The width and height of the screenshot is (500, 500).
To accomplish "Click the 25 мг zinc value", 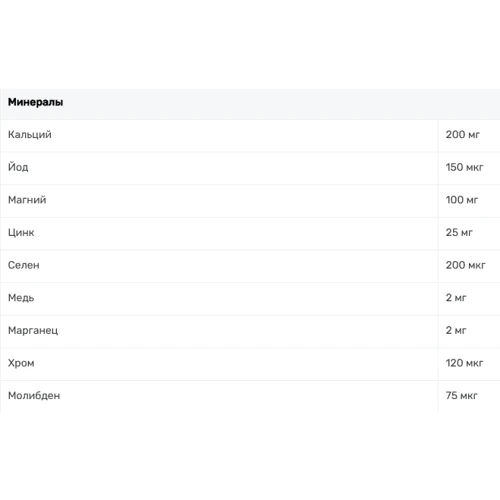I will click(459, 233).
